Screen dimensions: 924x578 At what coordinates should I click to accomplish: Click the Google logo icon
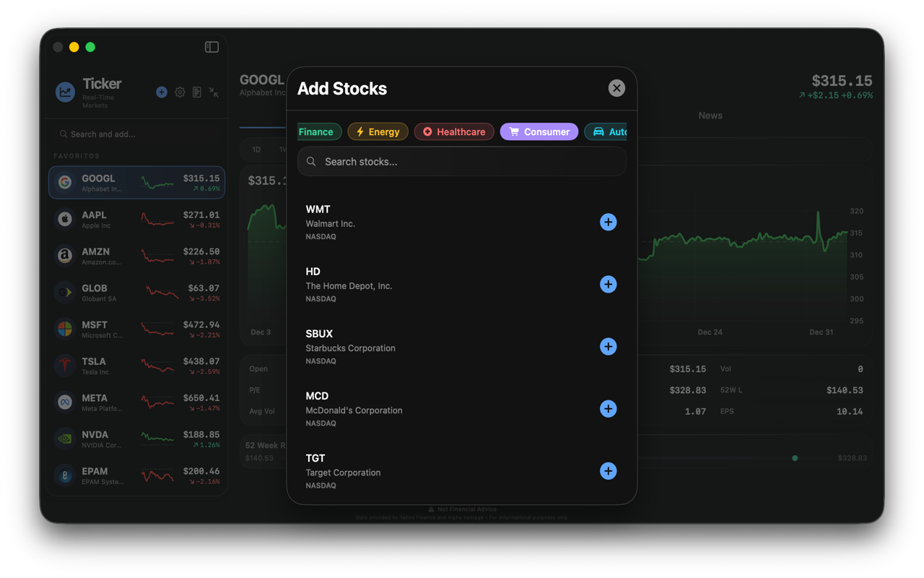(65, 182)
